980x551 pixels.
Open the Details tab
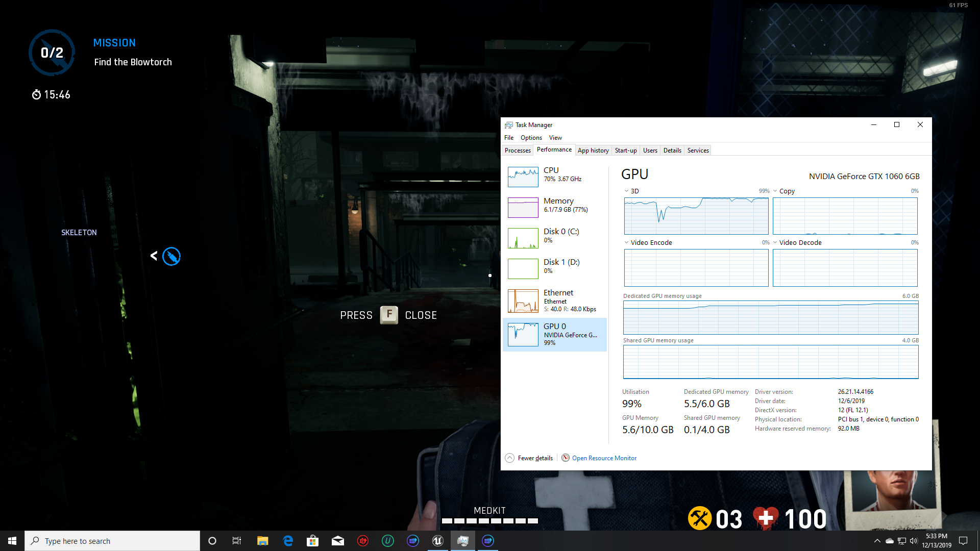tap(672, 151)
